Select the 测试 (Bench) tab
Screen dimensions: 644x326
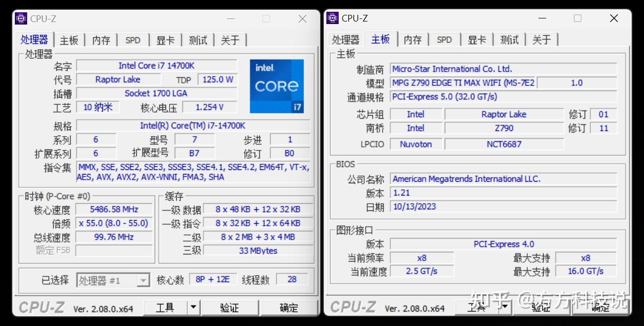coord(197,39)
